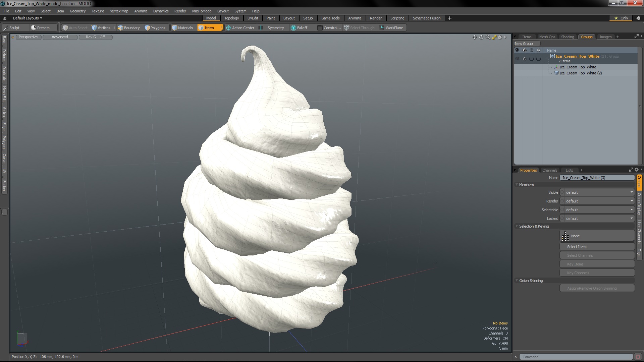This screenshot has height=362, width=644.
Task: Click the Command input field
Action: (576, 357)
